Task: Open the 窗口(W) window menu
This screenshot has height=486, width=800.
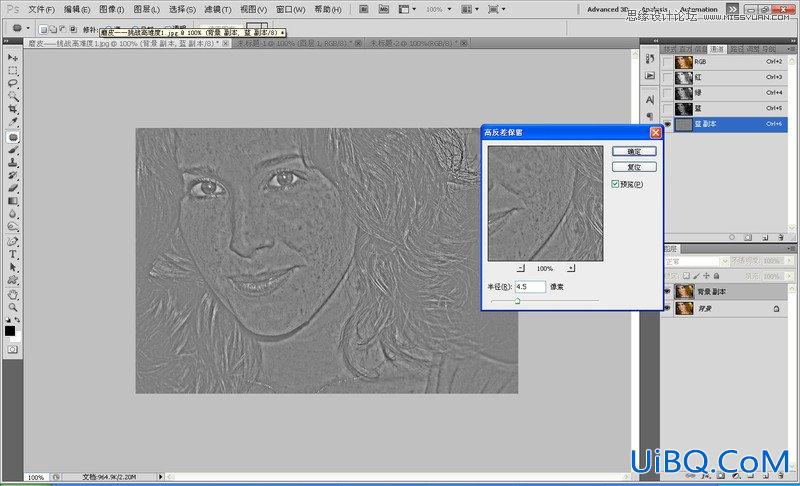Action: pyautogui.click(x=290, y=9)
